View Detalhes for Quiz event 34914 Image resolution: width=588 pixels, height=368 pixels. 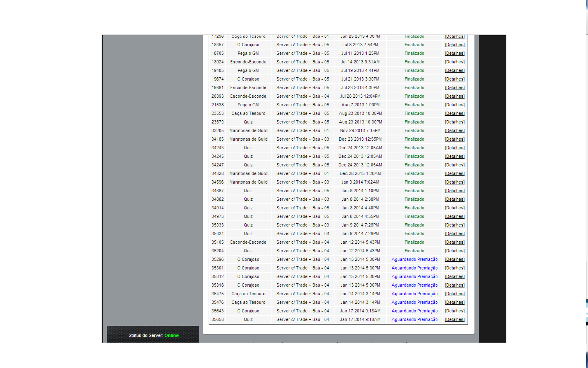454,208
